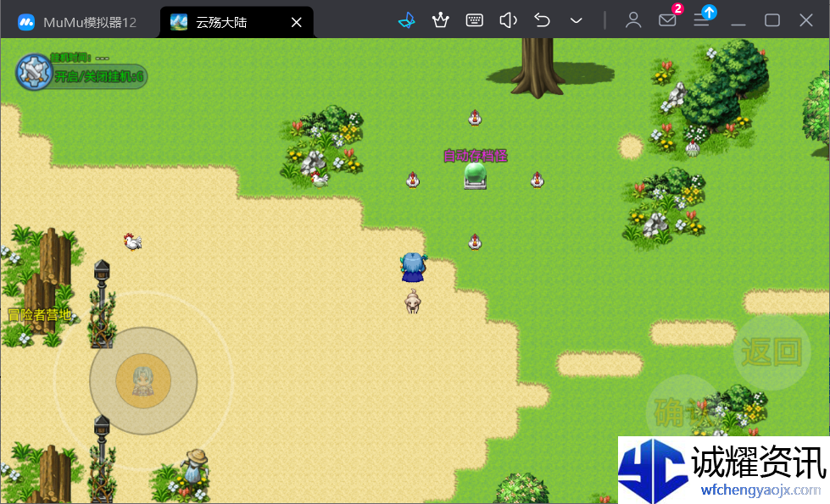Image resolution: width=830 pixels, height=504 pixels.
Task: Click the speaker volume icon
Action: pyautogui.click(x=508, y=20)
